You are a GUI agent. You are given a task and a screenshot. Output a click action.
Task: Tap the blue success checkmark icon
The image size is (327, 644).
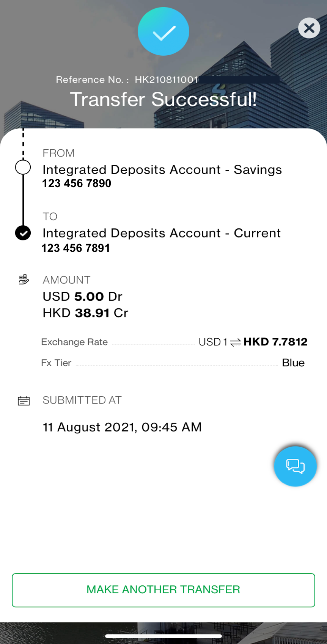click(163, 32)
